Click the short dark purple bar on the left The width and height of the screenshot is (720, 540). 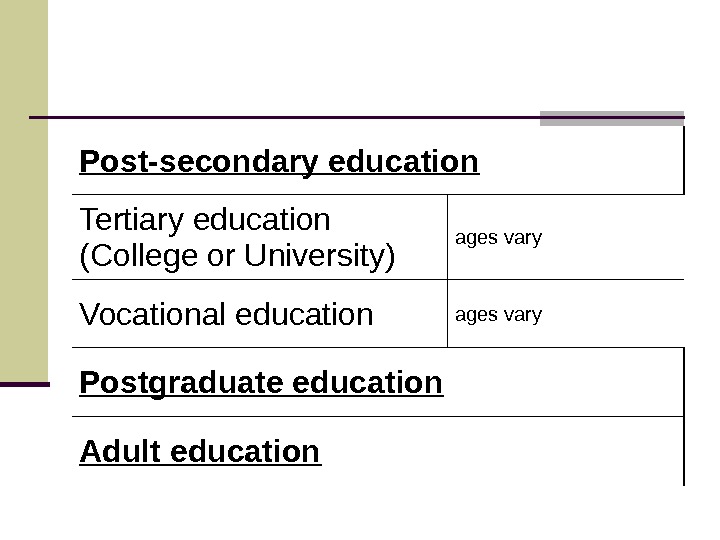click(24, 384)
